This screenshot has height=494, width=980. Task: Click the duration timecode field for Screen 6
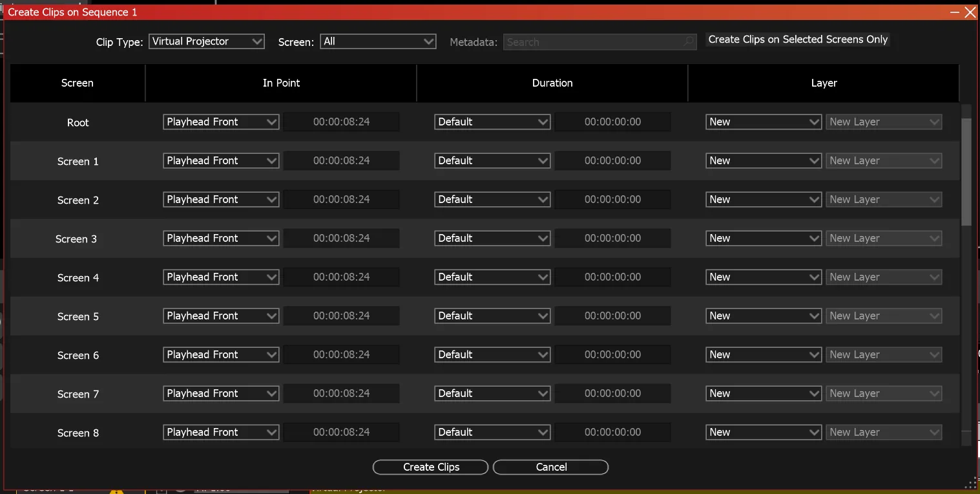tap(612, 354)
